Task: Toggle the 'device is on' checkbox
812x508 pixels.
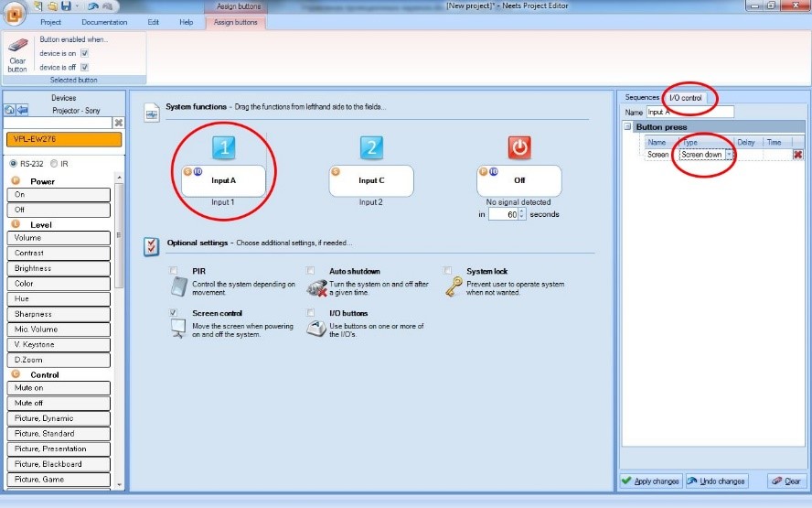Action: [x=84, y=53]
